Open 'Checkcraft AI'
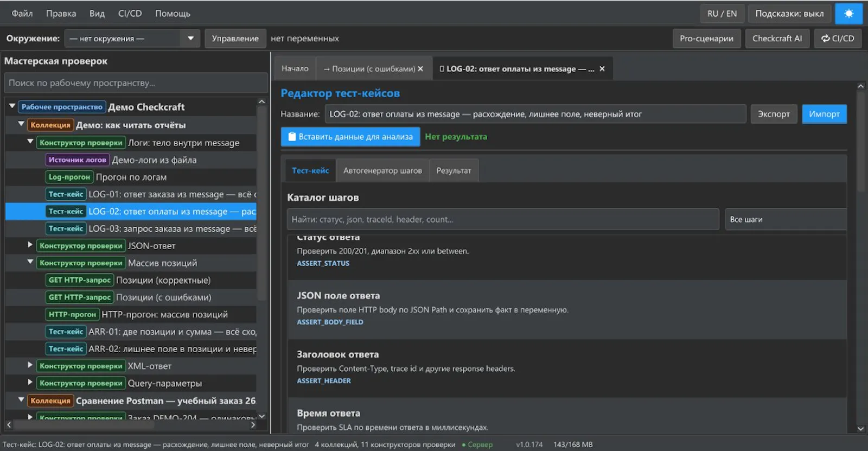 click(777, 39)
